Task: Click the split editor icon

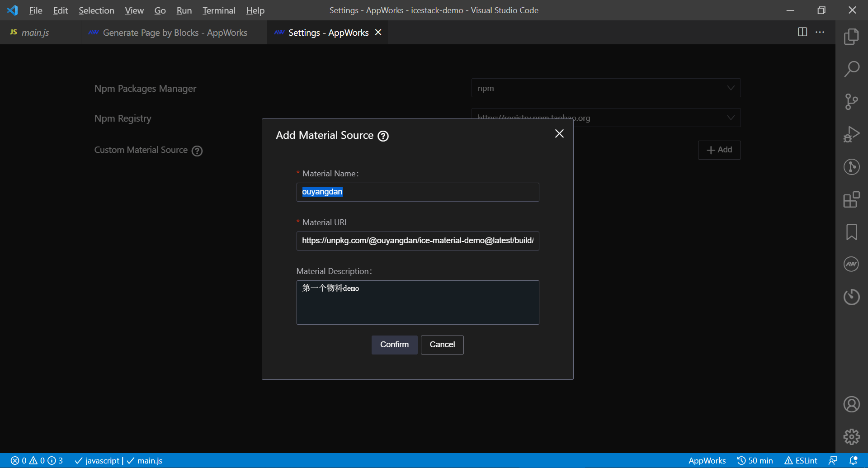Action: (802, 32)
